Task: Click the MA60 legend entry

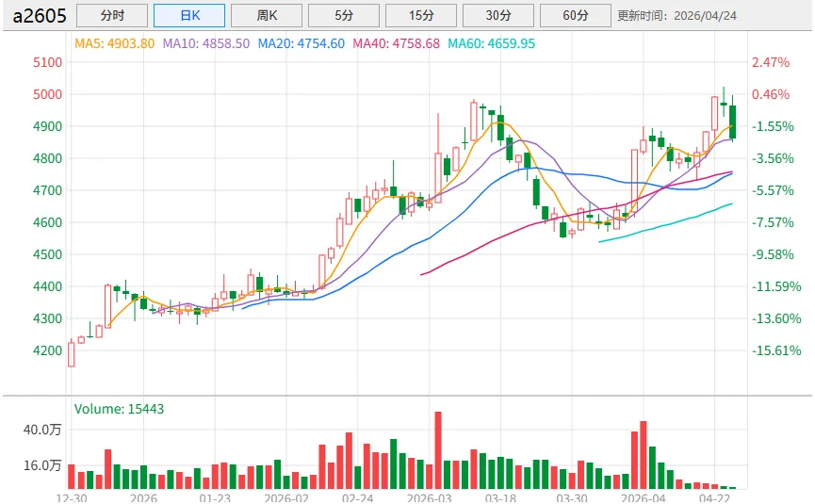Action: tap(491, 43)
